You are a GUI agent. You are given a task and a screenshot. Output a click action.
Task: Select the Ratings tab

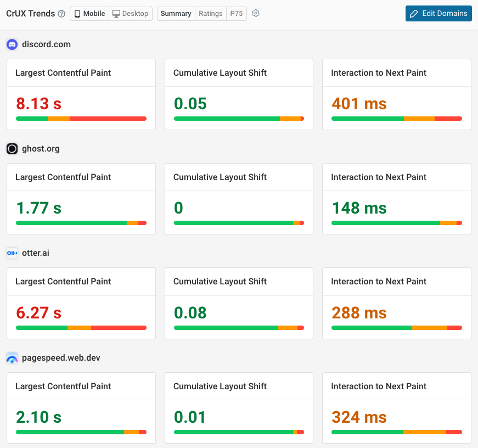point(211,14)
